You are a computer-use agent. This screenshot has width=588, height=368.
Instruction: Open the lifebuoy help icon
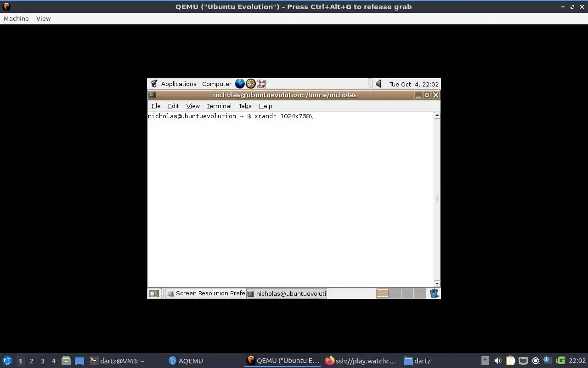pos(262,84)
